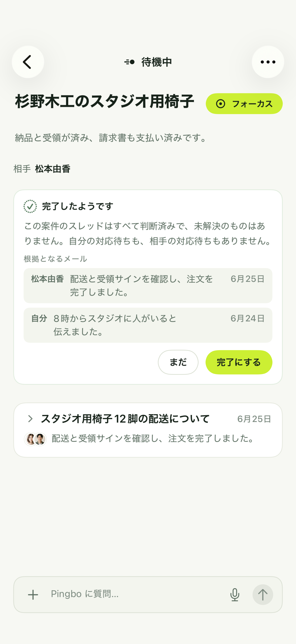Viewport: 296px width, 644px height.
Task: Open 自分's June 24 evidence email
Action: pos(148,325)
